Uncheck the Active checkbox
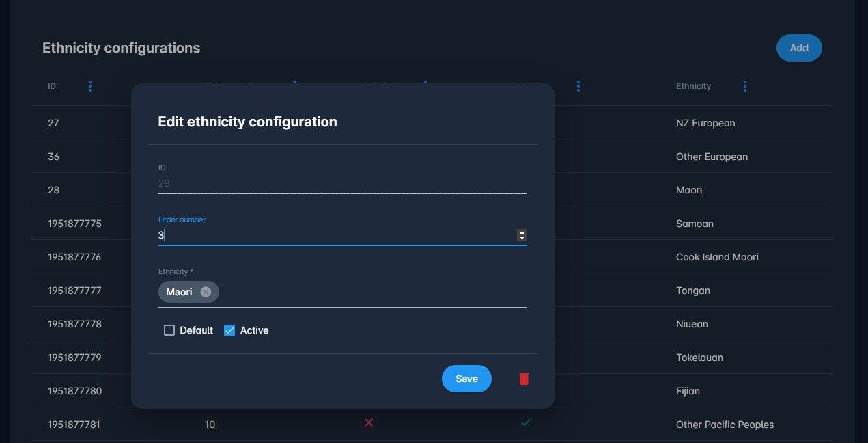This screenshot has height=443, width=868. tap(229, 330)
